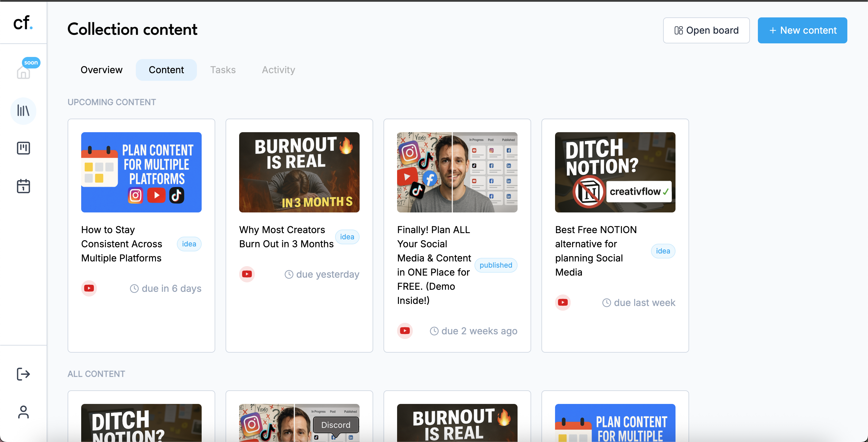Click the due last week text
Viewport: 868px width, 442px height.
click(644, 303)
